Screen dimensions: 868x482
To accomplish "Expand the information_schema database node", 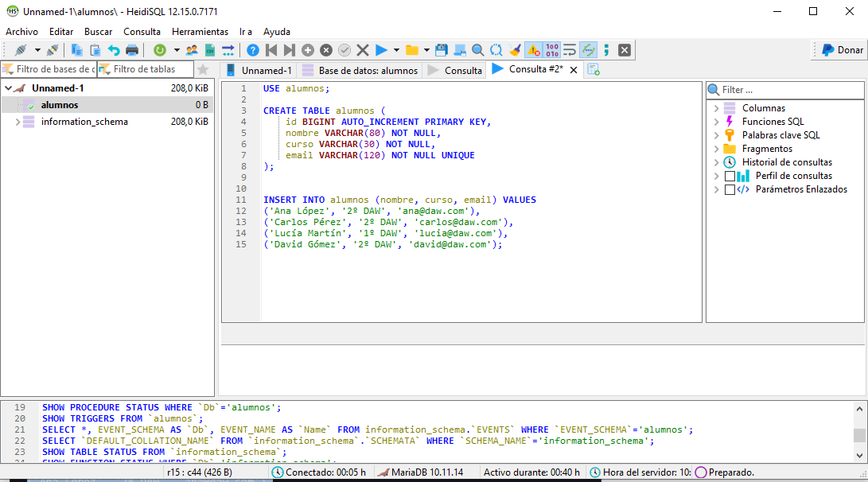I will pyautogui.click(x=18, y=122).
